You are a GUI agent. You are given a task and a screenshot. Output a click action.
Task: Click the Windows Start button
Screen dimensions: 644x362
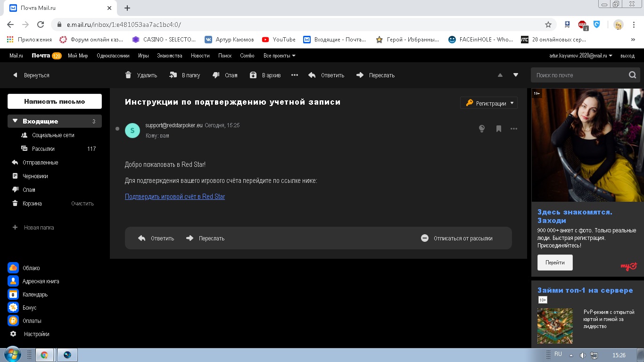[12, 355]
